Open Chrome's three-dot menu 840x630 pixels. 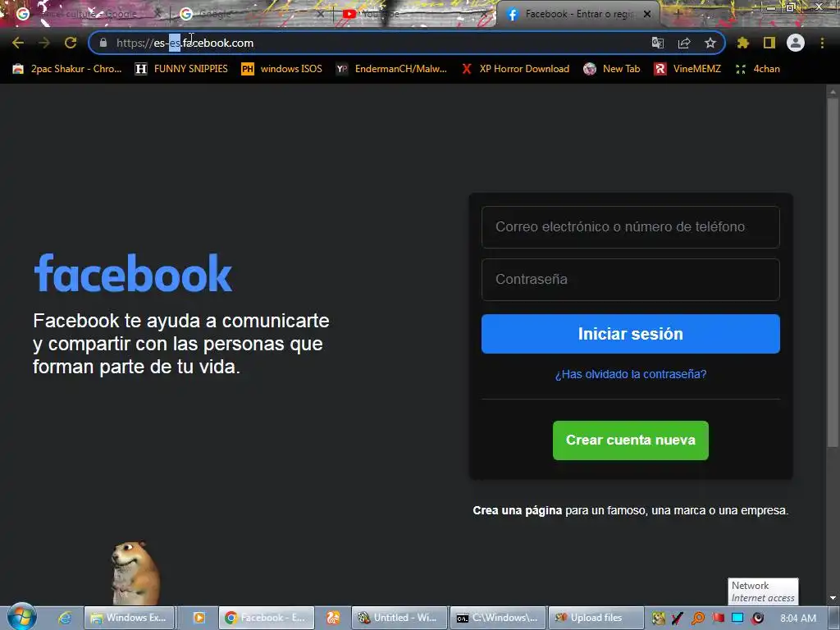[x=822, y=43]
